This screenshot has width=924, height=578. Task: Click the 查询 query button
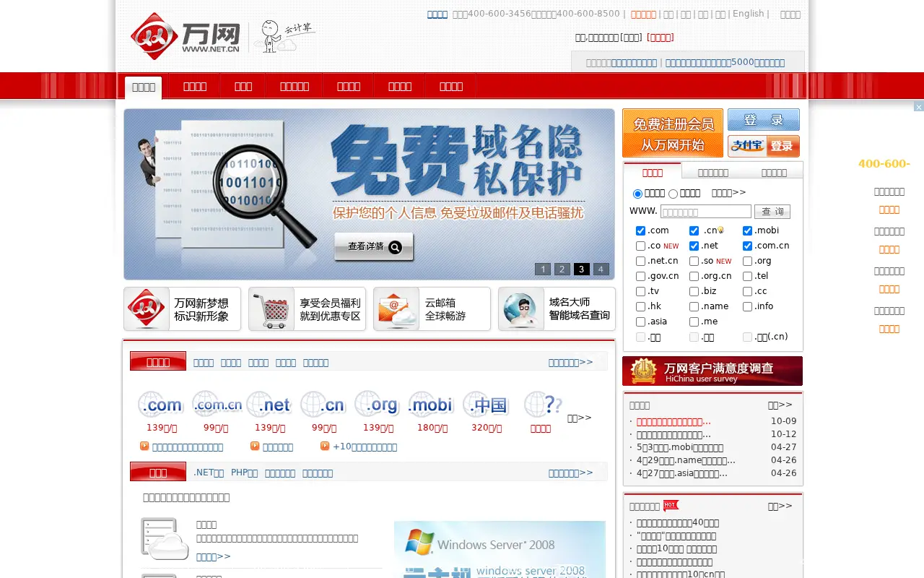pos(772,212)
